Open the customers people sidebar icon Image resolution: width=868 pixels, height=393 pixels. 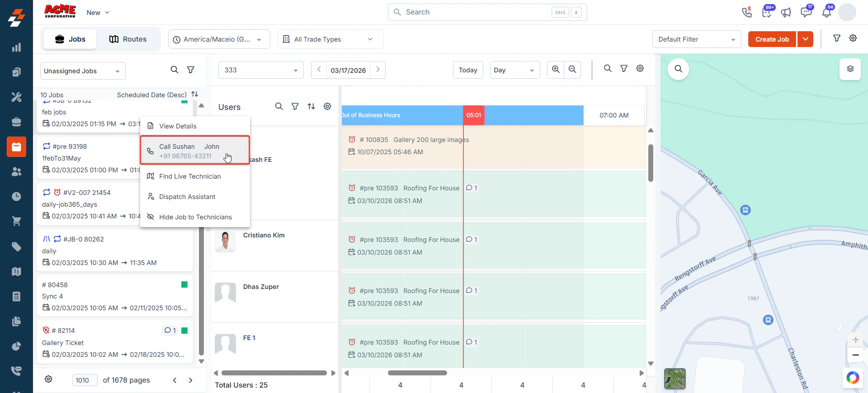[16, 171]
